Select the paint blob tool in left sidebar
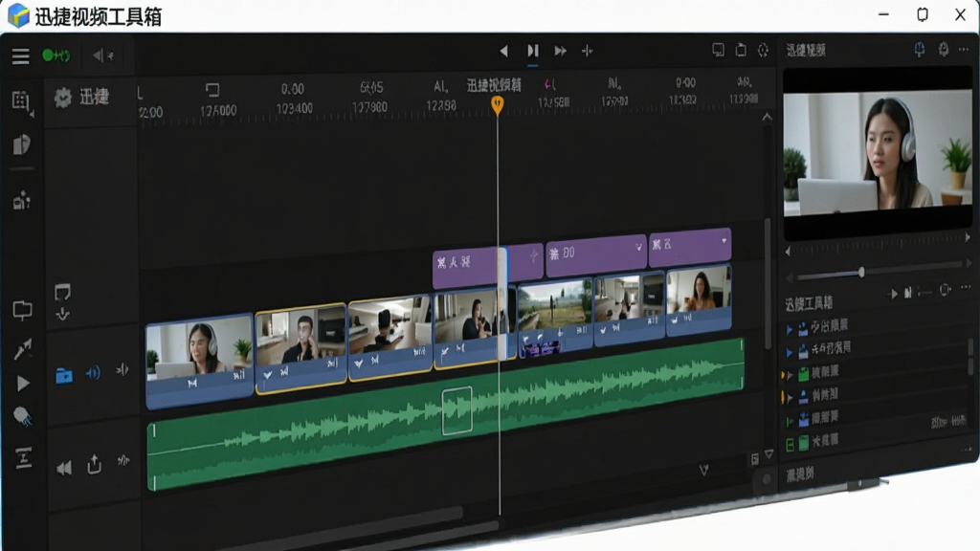This screenshot has height=551, width=980. tap(22, 416)
